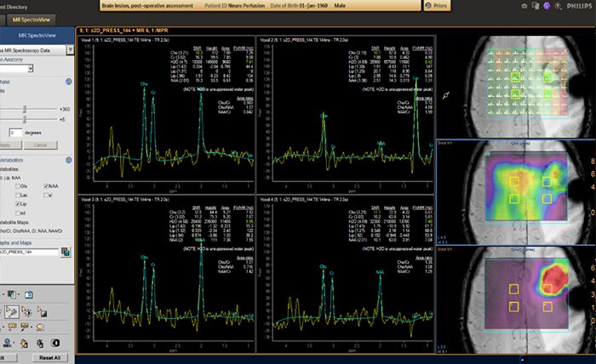Image resolution: width=596 pixels, height=364 pixels.
Task: Select the zoom magnifier tool icon
Action: coord(11,312)
